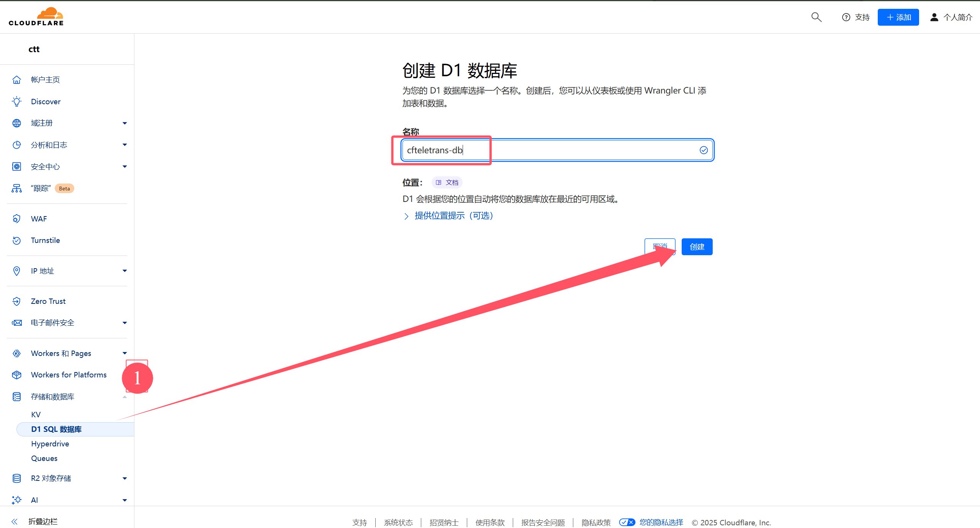Click the Cloudflare logo
The image size is (980, 528).
[36, 17]
